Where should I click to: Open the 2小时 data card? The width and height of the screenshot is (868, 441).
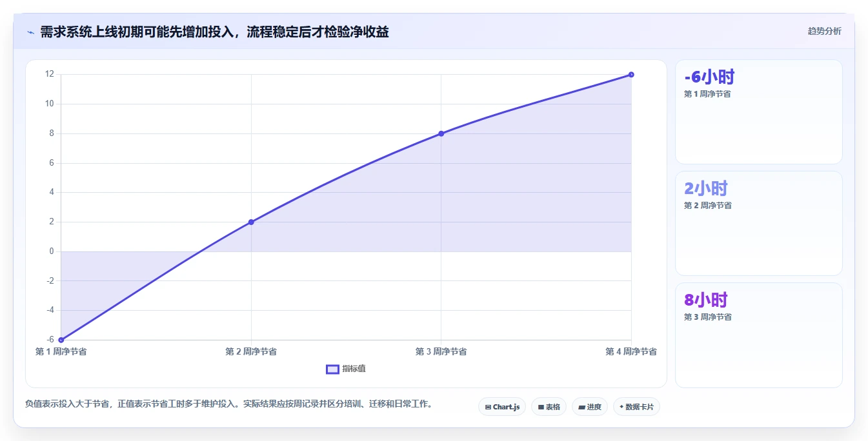pos(759,224)
